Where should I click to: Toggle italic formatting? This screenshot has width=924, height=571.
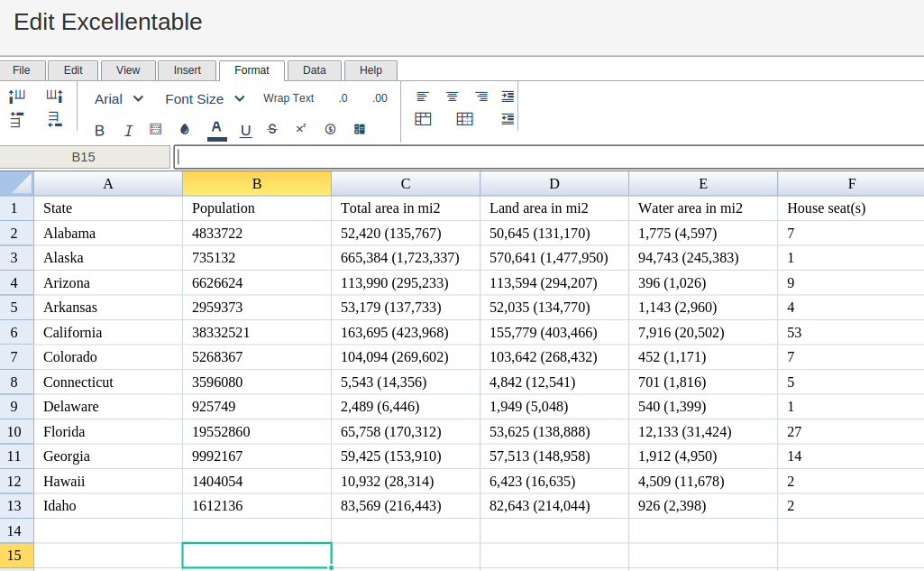pyautogui.click(x=128, y=130)
